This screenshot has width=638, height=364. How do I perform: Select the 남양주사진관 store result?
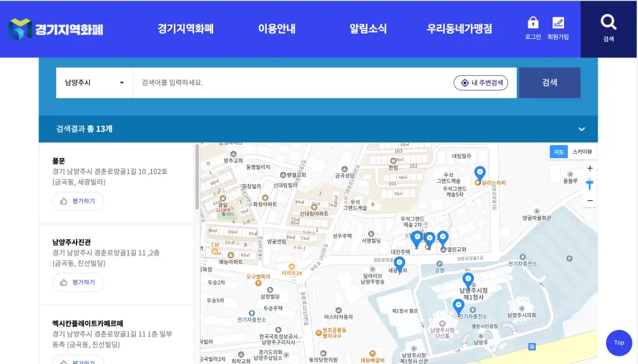point(71,242)
